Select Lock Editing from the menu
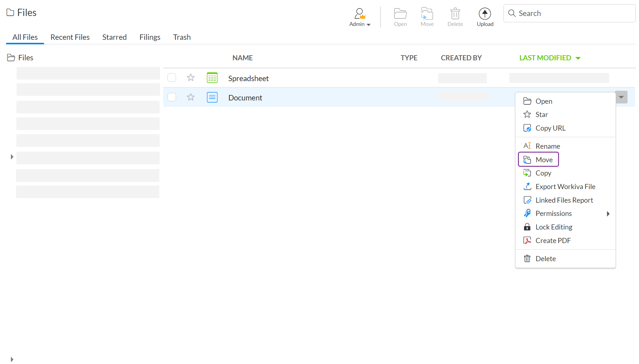This screenshot has width=639, height=364. [x=554, y=227]
